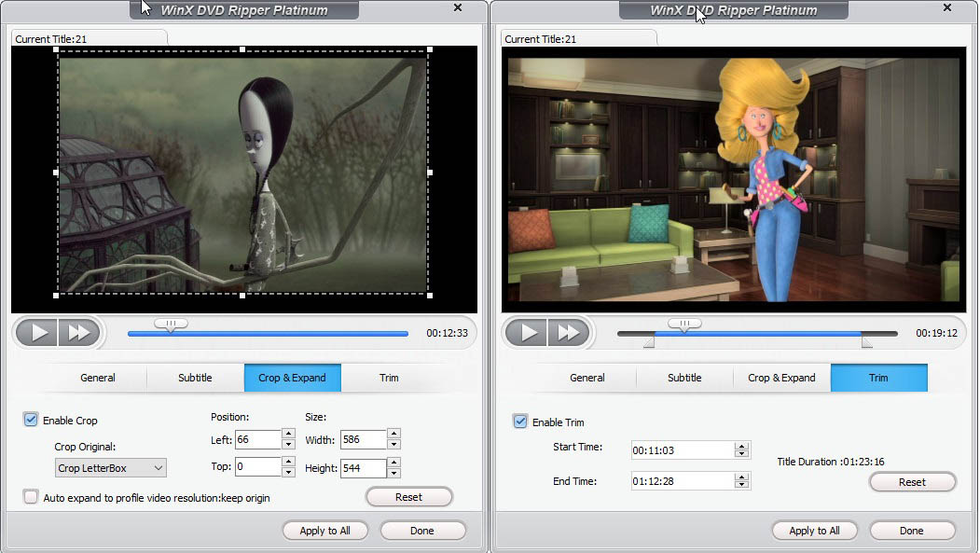Increase the crop Width value

tap(393, 434)
